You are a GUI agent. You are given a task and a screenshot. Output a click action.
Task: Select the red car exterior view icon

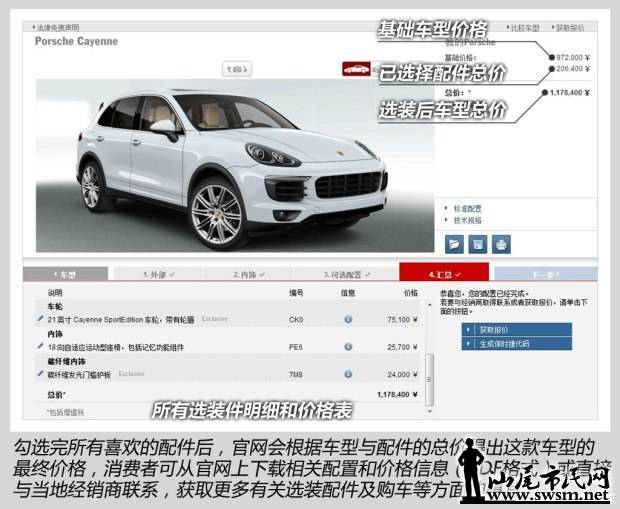coord(356,69)
